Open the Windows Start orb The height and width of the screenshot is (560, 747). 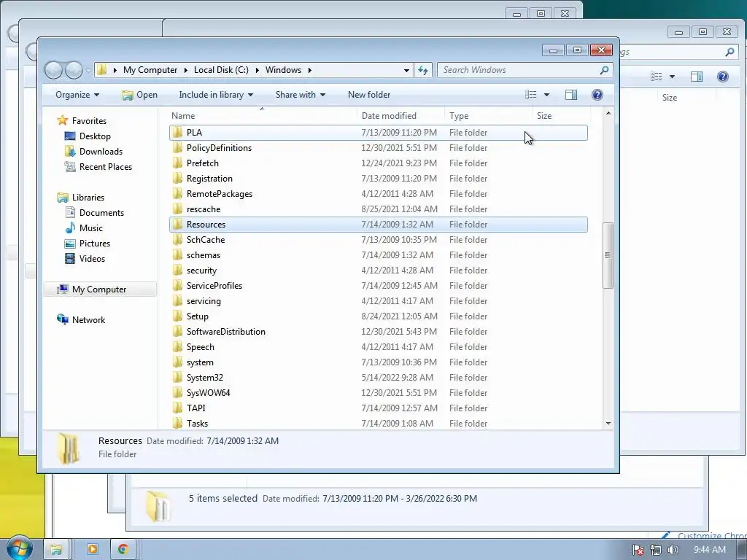click(18, 548)
